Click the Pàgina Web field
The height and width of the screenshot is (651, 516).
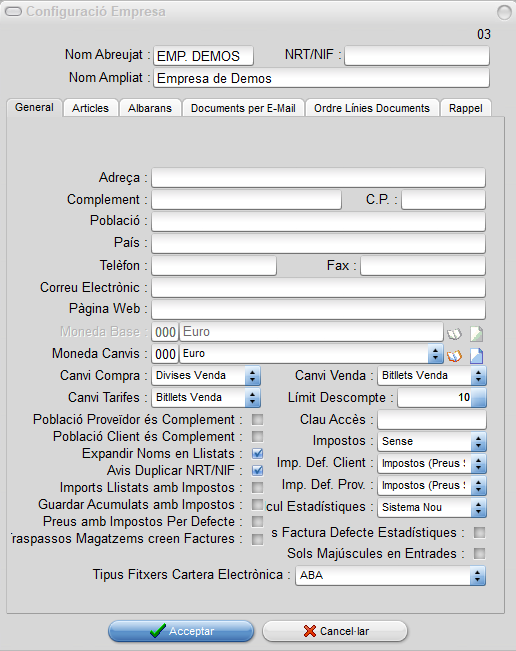[x=318, y=310]
